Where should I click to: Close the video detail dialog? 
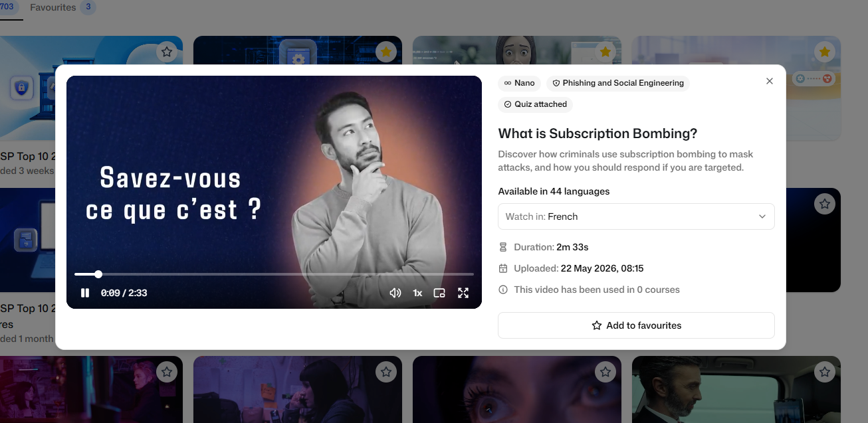pos(770,81)
